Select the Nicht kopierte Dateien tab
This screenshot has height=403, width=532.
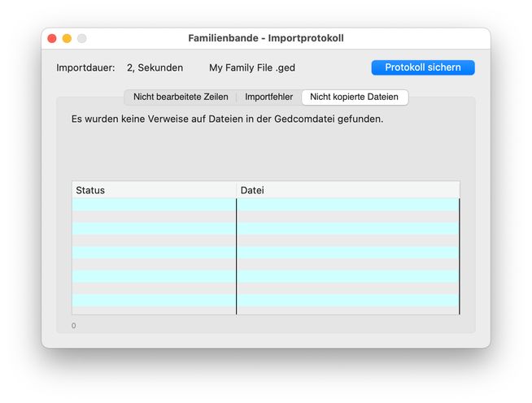coord(354,97)
